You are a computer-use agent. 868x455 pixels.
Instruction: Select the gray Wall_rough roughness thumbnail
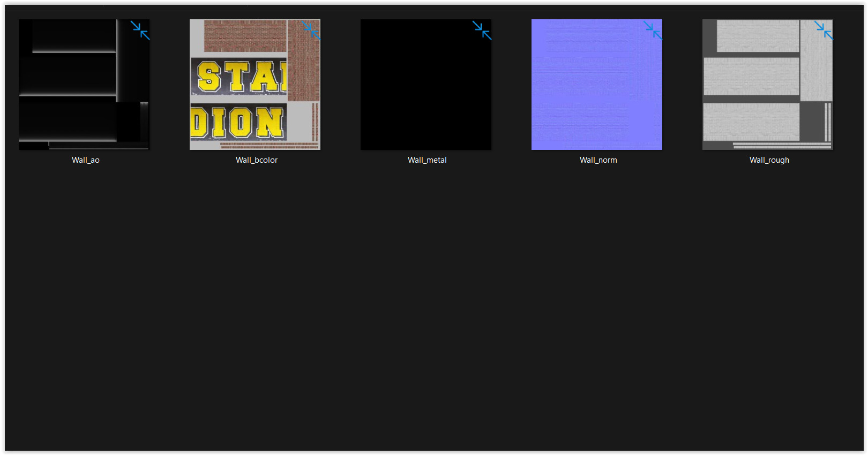point(768,85)
